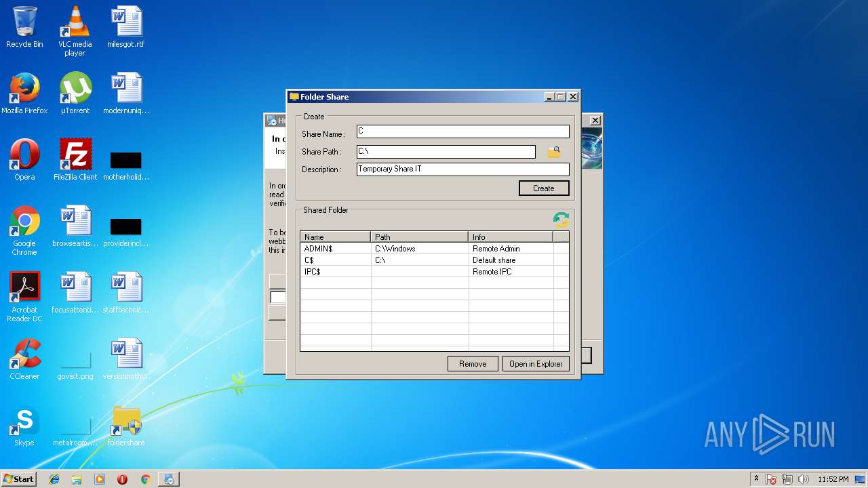Minimize the Folder Share window
Image resolution: width=868 pixels, height=488 pixels.
click(x=550, y=97)
